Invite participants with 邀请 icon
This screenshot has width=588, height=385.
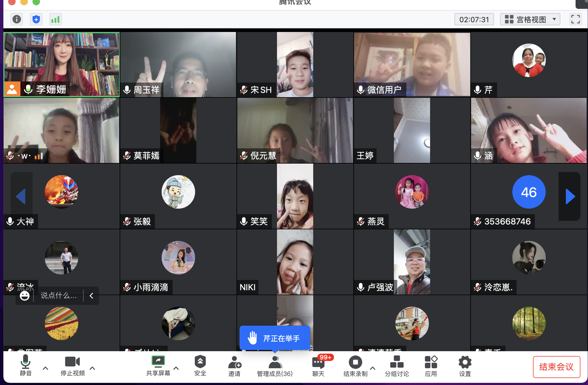coord(234,366)
